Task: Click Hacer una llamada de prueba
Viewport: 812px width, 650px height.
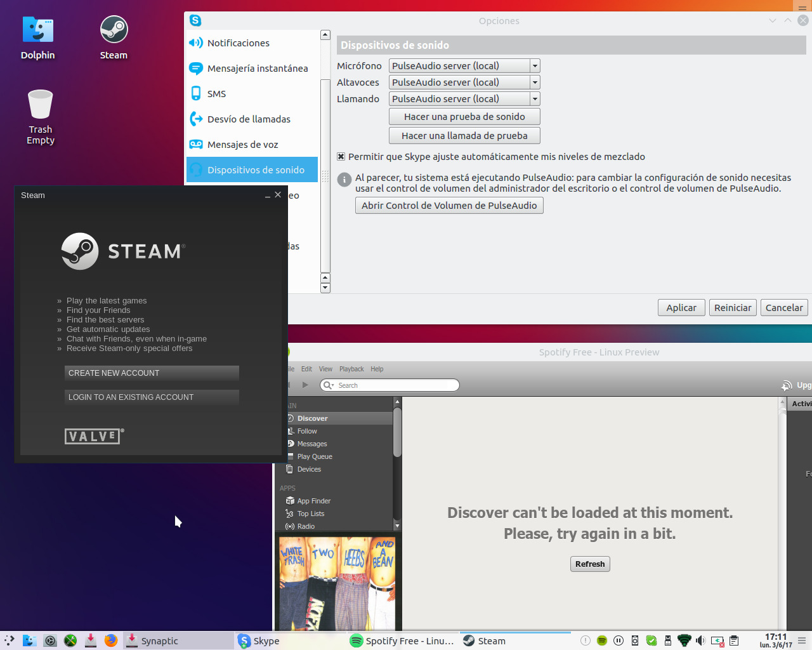Action: click(x=464, y=136)
